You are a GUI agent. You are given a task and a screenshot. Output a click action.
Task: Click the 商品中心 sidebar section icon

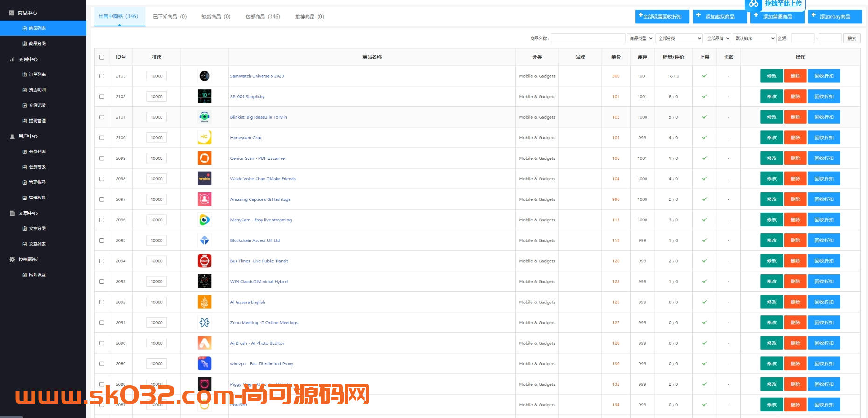pos(12,13)
